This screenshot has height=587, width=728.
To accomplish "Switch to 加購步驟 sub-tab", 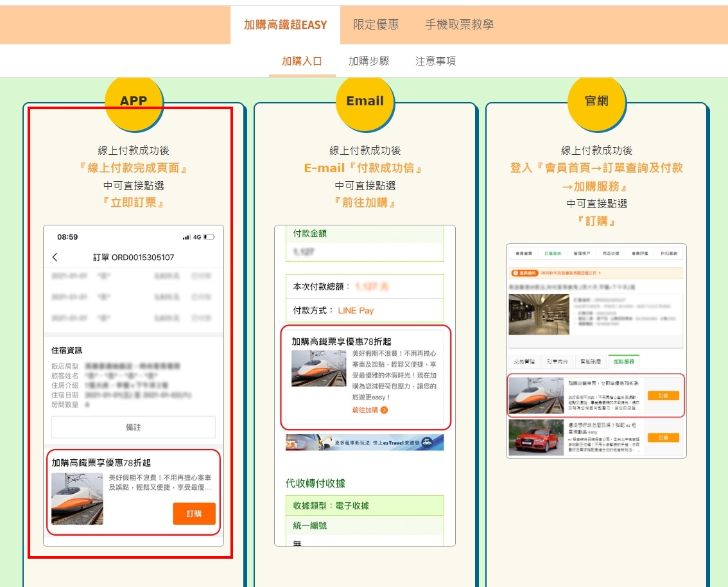I will coord(368,62).
